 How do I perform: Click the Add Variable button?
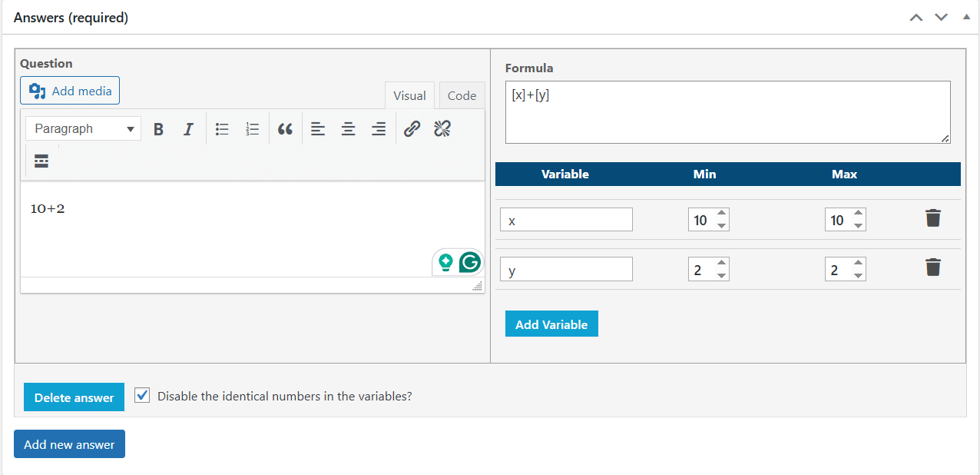pyautogui.click(x=551, y=324)
